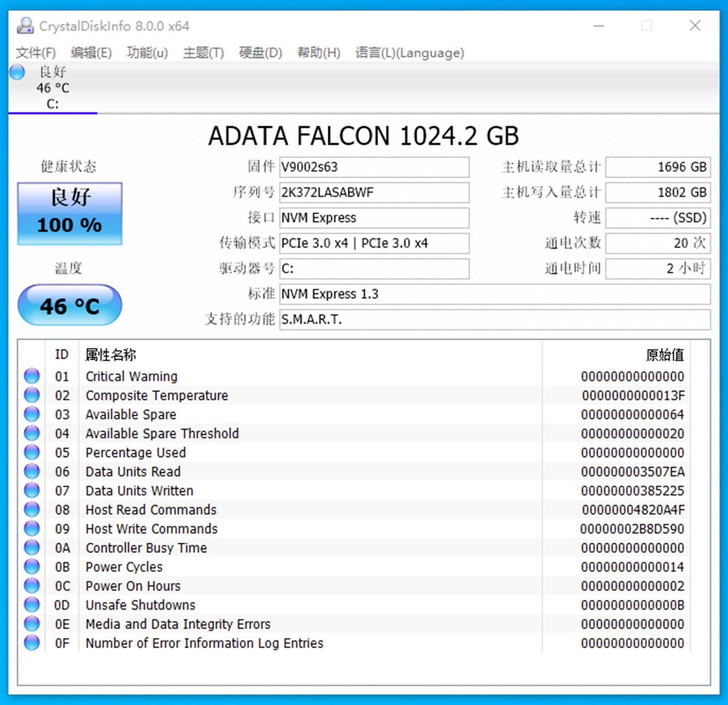Click the status orb beside Composite Temperature
Image resolution: width=728 pixels, height=705 pixels.
click(x=32, y=395)
